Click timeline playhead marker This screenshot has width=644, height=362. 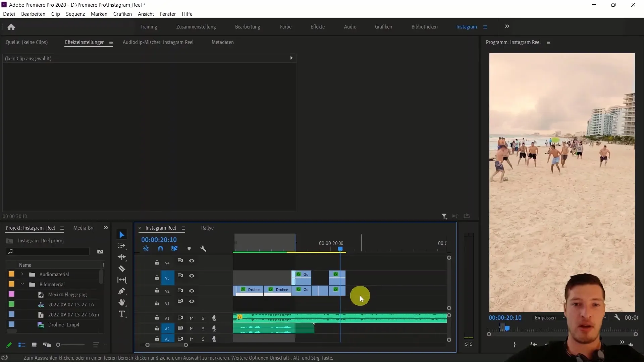(x=340, y=249)
